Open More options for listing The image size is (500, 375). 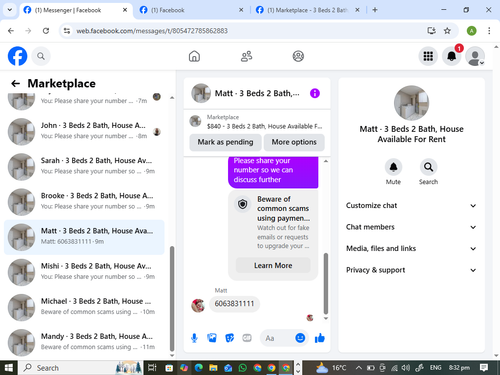click(x=294, y=142)
